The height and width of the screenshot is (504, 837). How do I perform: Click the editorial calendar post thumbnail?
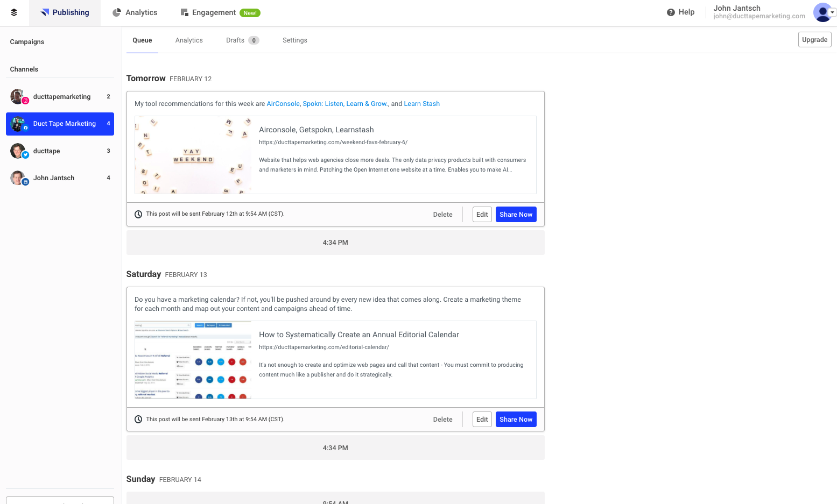tap(193, 360)
